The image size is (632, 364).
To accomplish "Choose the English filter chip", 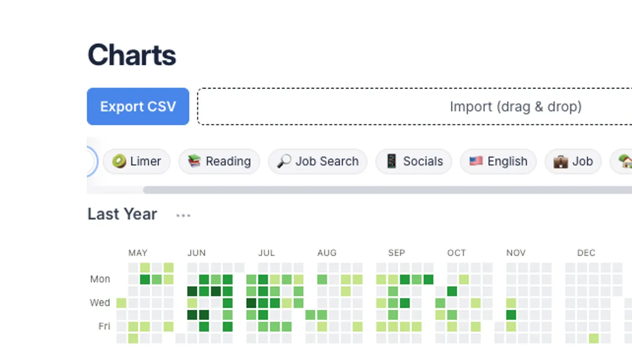I will (x=498, y=161).
